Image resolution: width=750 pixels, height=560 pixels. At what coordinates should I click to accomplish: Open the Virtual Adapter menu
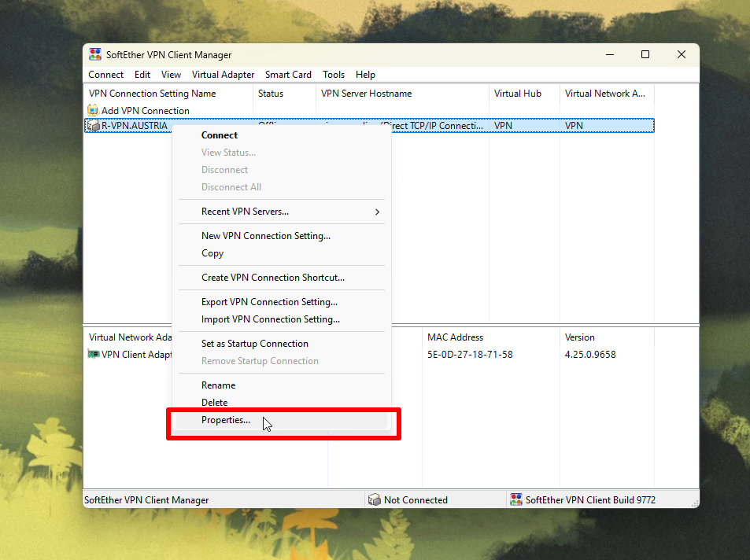pyautogui.click(x=223, y=75)
